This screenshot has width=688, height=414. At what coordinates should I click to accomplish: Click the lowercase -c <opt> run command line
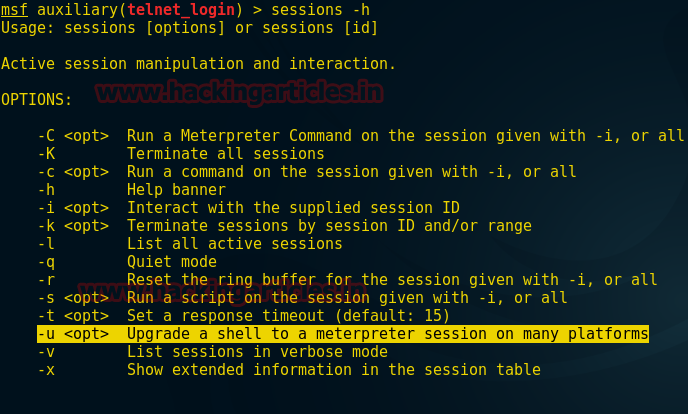coord(307,171)
